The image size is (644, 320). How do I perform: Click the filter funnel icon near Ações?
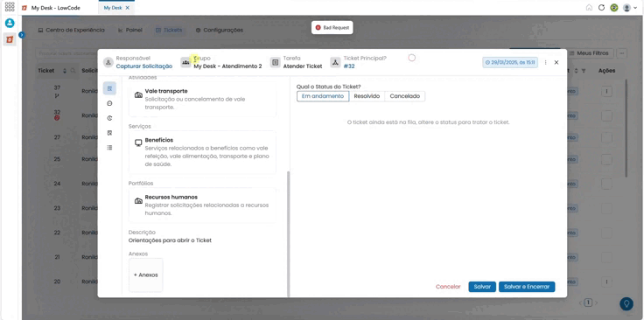584,71
